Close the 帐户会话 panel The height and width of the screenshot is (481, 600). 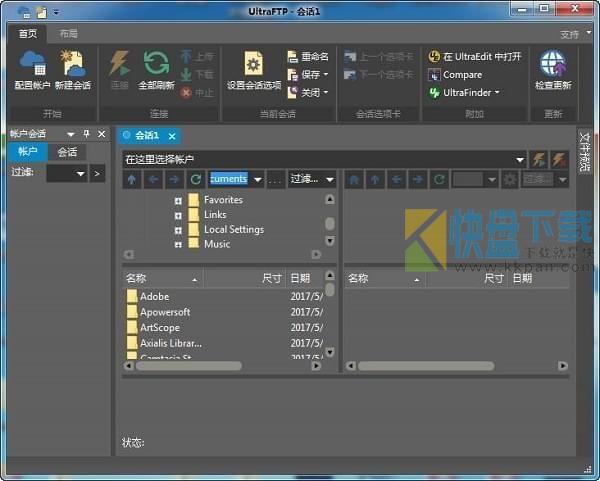coord(101,134)
